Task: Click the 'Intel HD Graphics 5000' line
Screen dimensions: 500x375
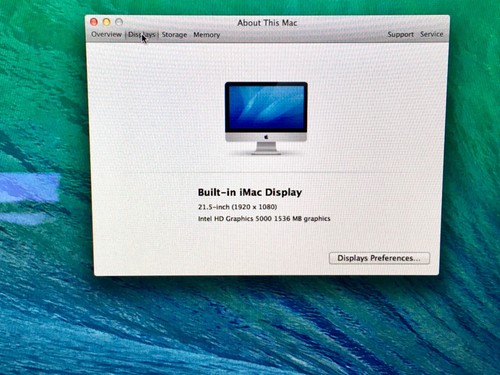Action: (x=264, y=219)
